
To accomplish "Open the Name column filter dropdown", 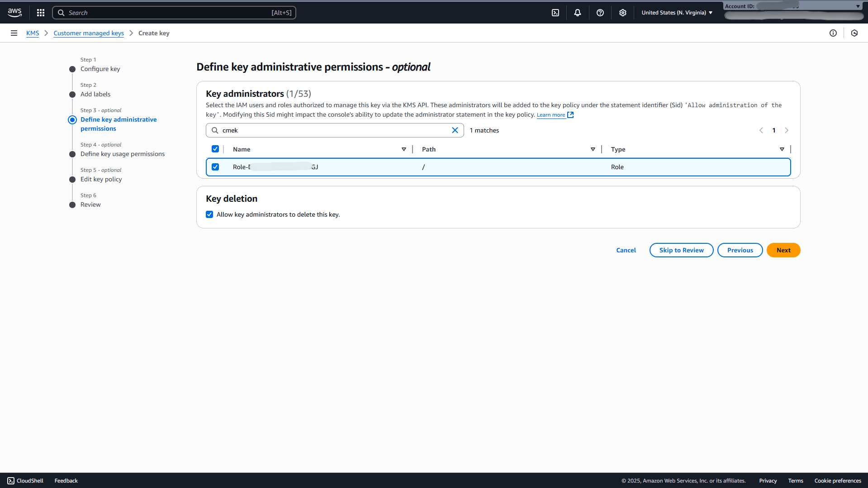I will point(403,149).
